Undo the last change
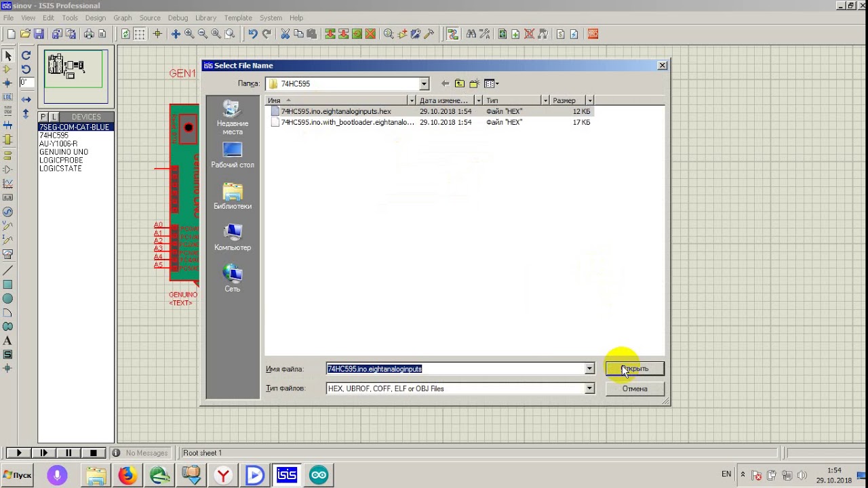This screenshot has width=868, height=488. pos(253,34)
